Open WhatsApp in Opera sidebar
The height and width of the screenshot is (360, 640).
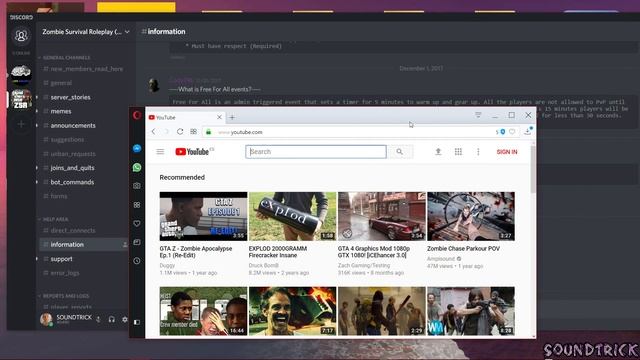(x=137, y=167)
